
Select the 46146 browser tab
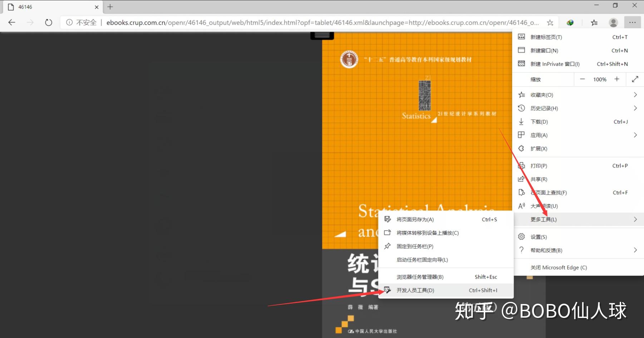point(53,7)
